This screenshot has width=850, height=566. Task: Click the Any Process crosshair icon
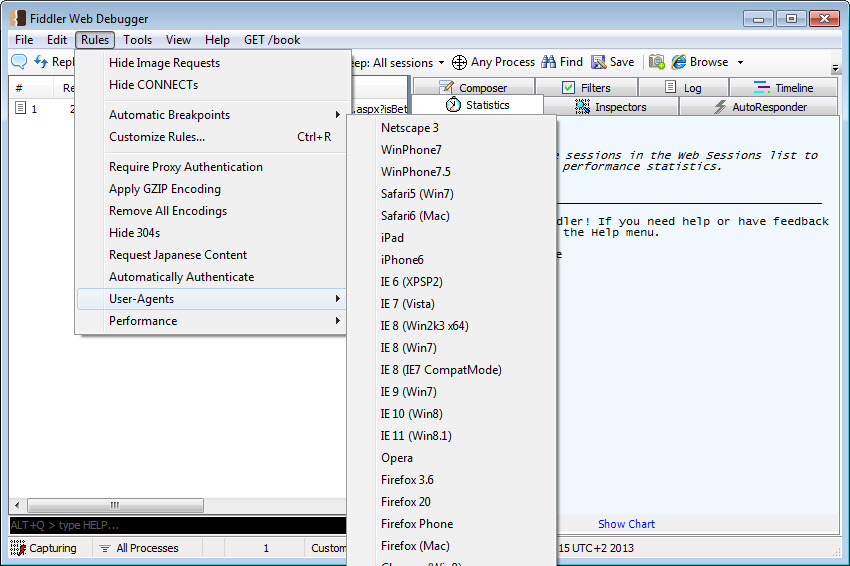(459, 62)
